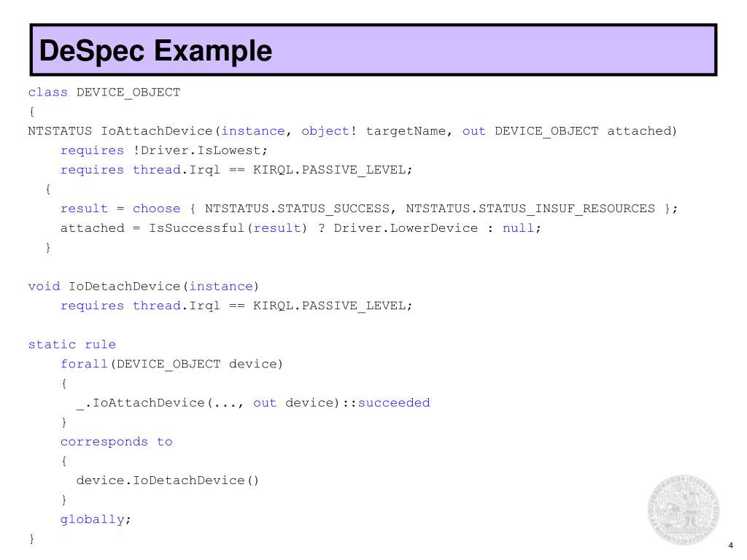Click the line "forall(DEVICE_OBJECT device)"

pyautogui.click(x=172, y=364)
